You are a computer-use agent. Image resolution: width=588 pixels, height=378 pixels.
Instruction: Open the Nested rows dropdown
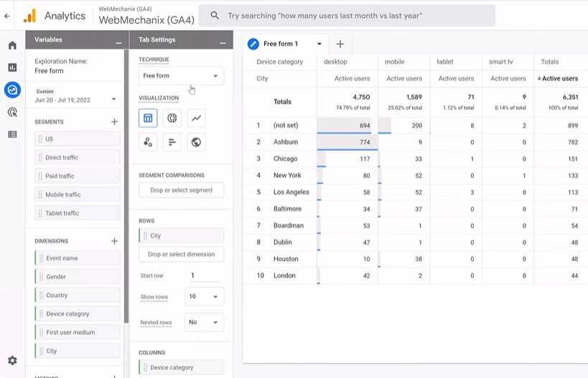[204, 322]
